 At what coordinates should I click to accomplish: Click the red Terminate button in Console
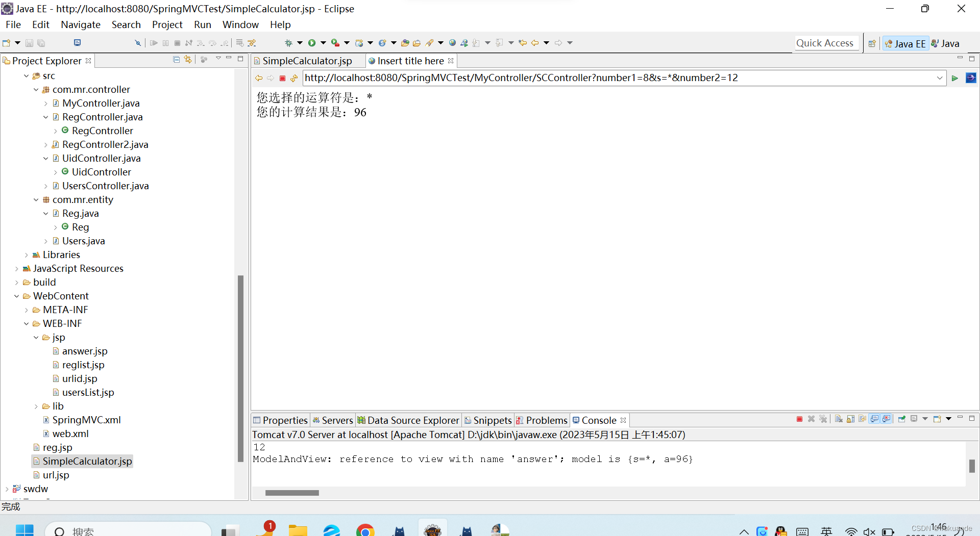[x=799, y=419]
